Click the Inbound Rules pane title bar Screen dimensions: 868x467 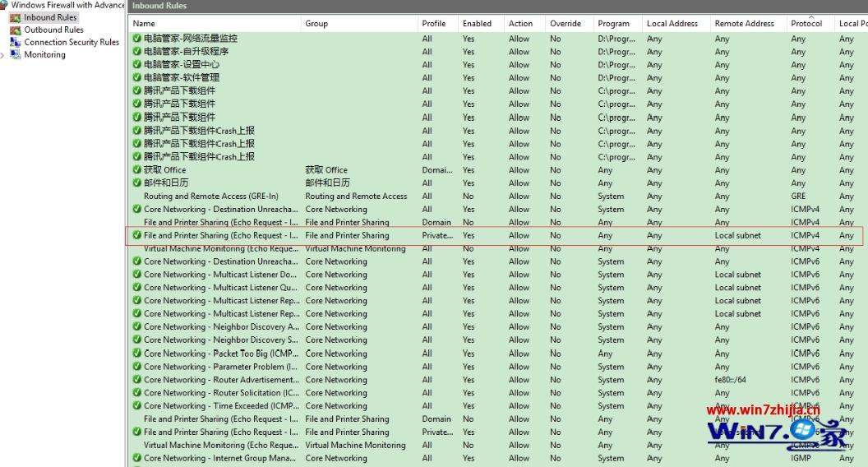click(x=497, y=6)
